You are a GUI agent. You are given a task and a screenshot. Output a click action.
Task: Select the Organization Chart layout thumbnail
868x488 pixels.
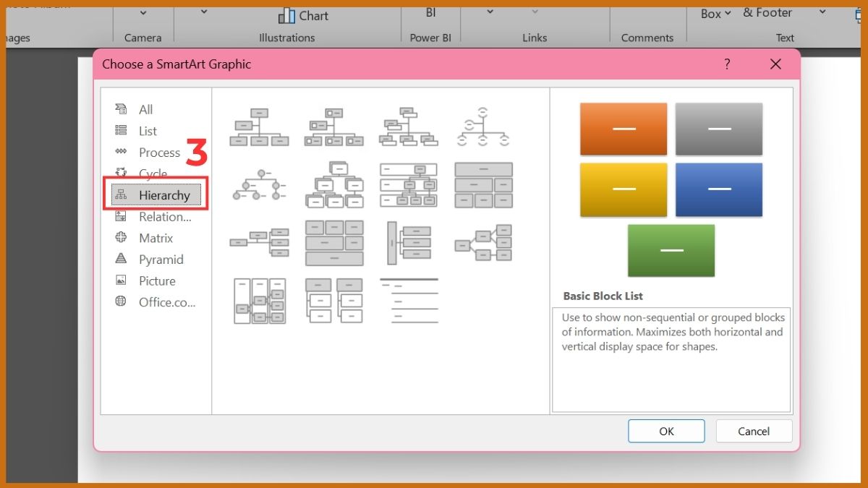coord(259,127)
